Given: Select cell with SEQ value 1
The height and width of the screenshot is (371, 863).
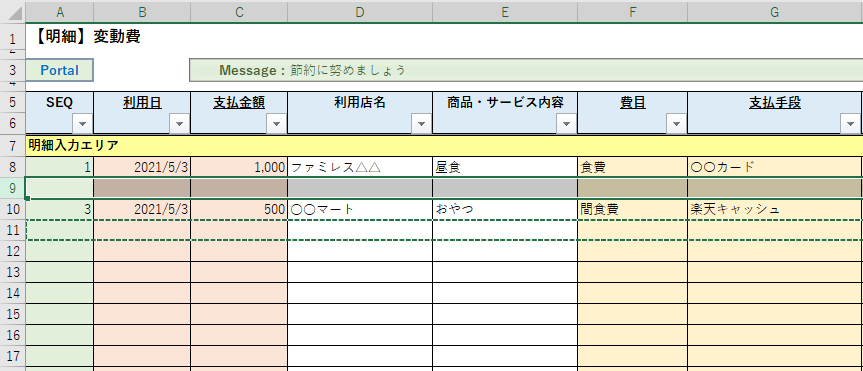Looking at the screenshot, I should (x=59, y=167).
